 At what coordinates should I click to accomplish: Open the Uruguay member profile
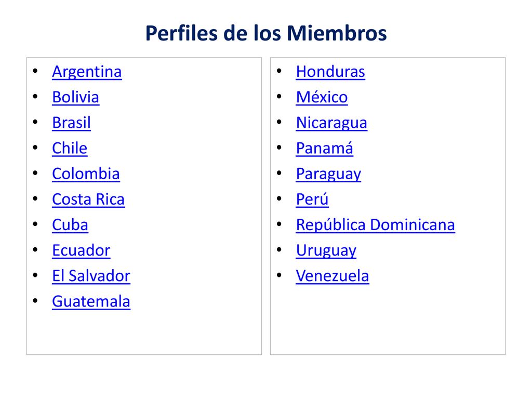[x=326, y=251]
